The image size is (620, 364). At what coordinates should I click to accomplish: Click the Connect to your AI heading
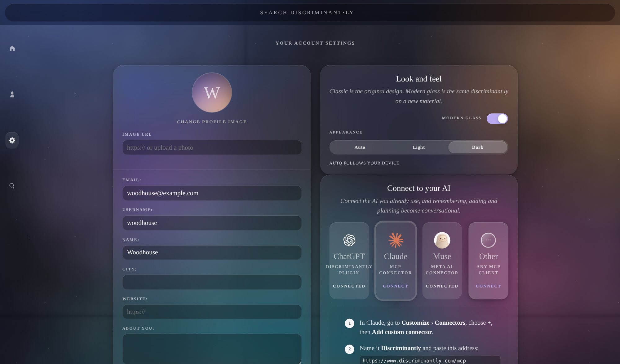(x=418, y=188)
